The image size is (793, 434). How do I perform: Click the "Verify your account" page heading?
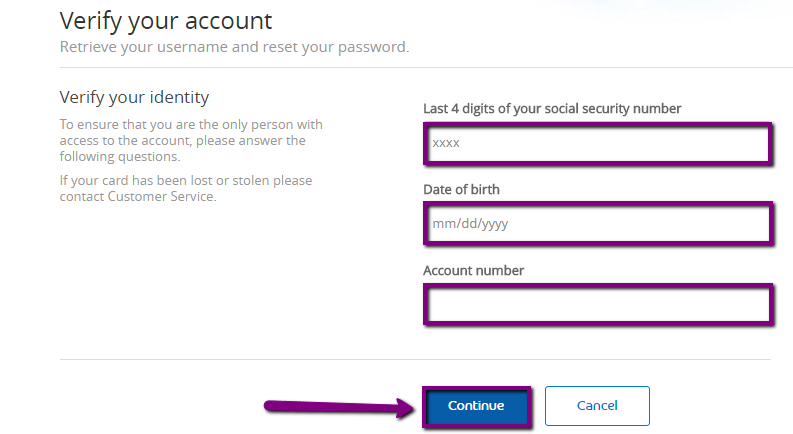[166, 20]
